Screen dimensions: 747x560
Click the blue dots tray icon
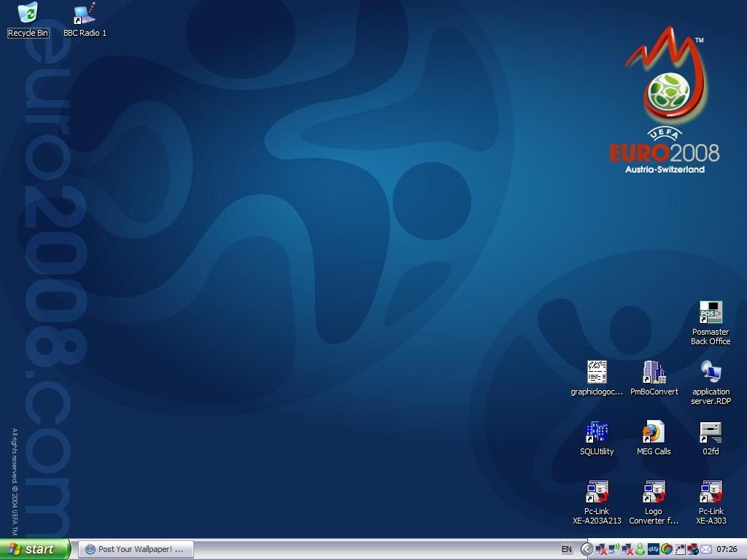click(680, 549)
